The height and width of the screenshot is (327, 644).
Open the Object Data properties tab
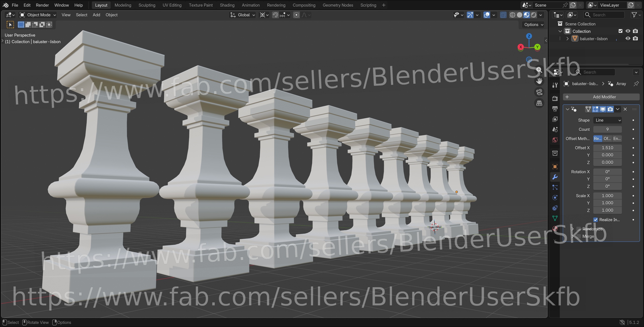click(555, 218)
